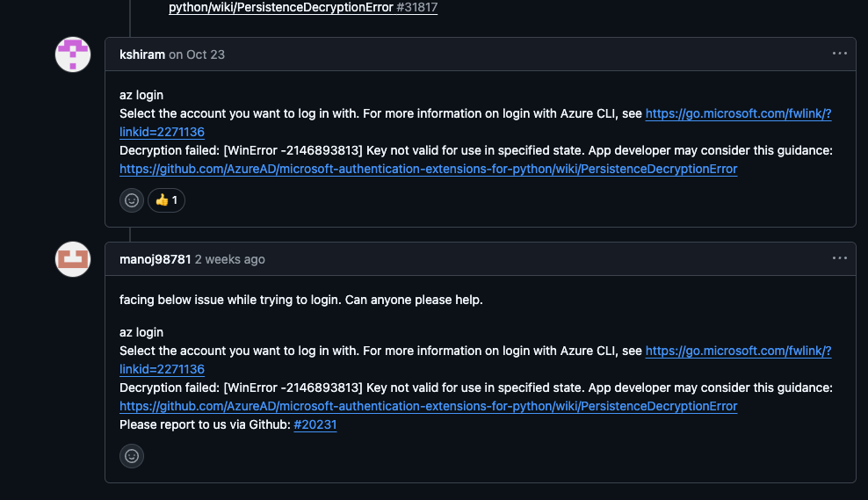Open manoj98781 username link

pos(155,260)
